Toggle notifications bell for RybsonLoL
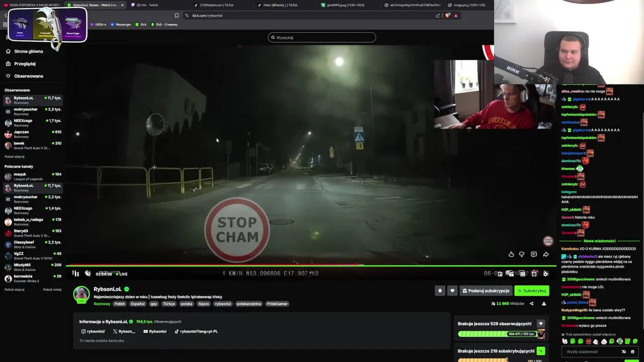Viewport: 644px width, 362px height. pos(440,291)
